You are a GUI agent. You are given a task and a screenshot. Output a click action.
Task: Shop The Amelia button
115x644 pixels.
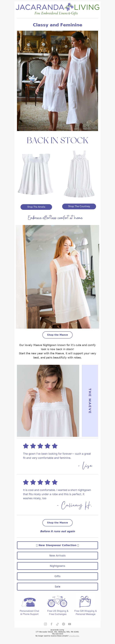[36, 207]
